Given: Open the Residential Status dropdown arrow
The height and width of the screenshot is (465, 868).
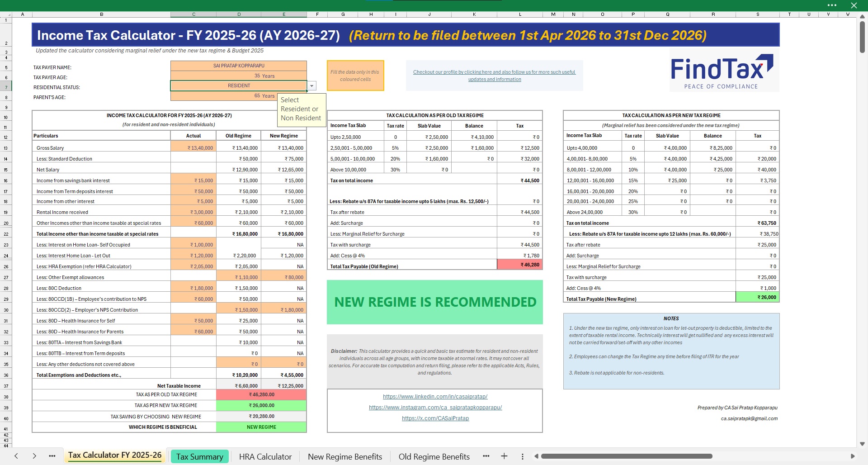Looking at the screenshot, I should click(x=311, y=86).
